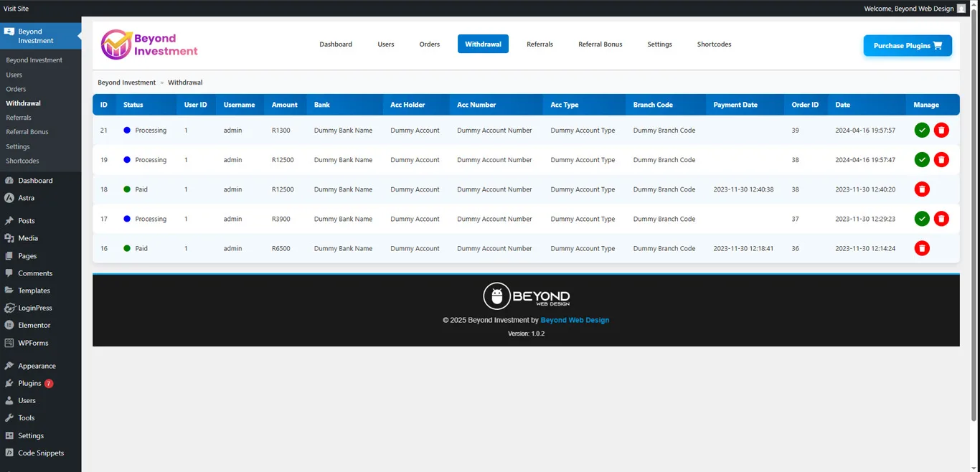Click the Purchase Plugins button
Screen dimensions: 980x472
tap(908, 45)
